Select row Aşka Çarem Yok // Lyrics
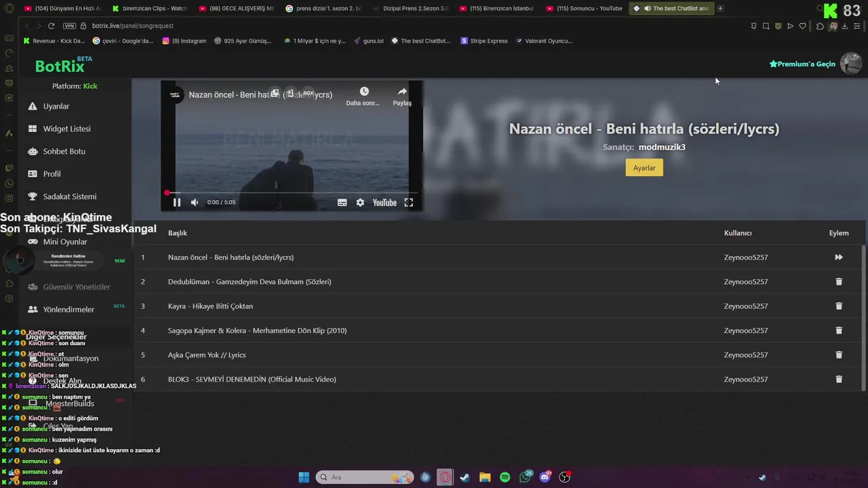Viewport: 868px width, 488px height. pyautogui.click(x=498, y=354)
